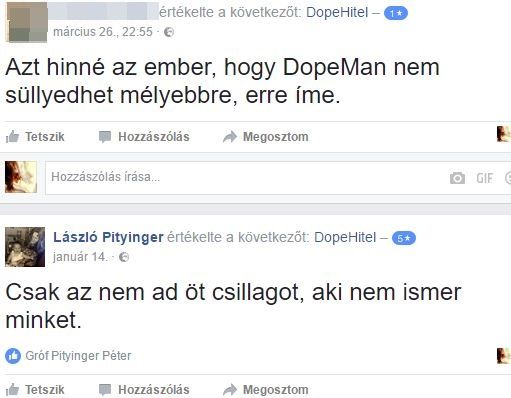Like László Pityinger's review with Tetszik
This screenshot has width=511, height=398.
coord(35,390)
